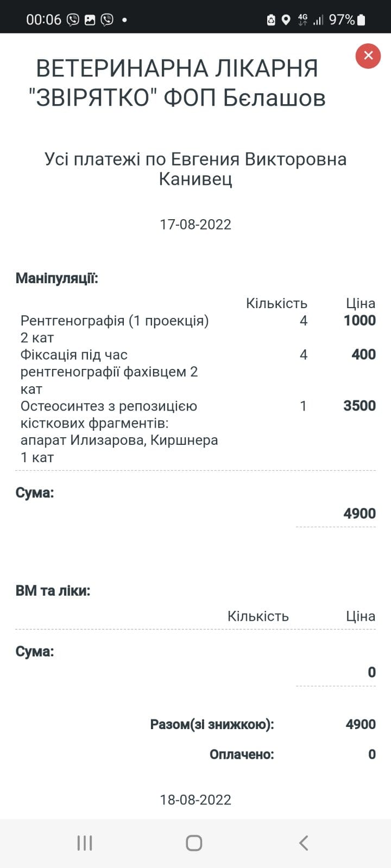This screenshot has height=868, width=391.
Task: Tap the second Viber notification icon
Action: [x=108, y=20]
